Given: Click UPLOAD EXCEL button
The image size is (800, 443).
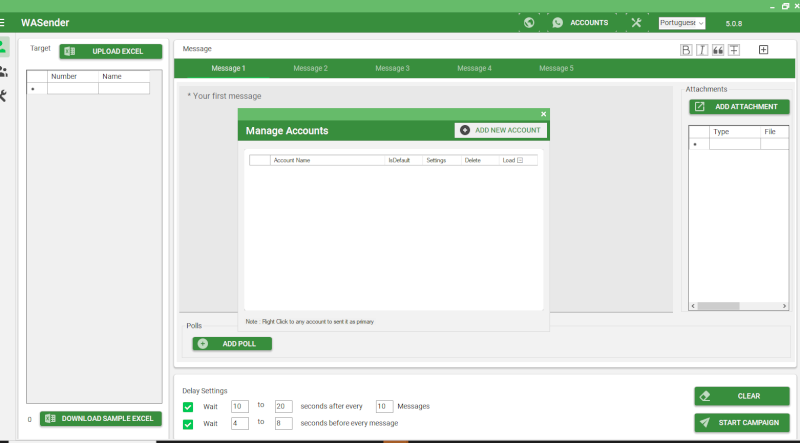Looking at the screenshot, I should pos(111,52).
